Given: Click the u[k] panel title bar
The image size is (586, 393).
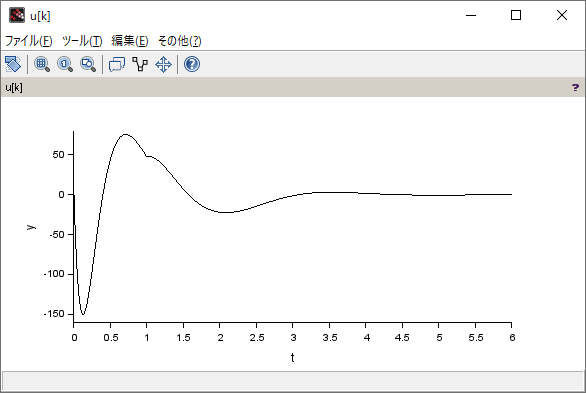Looking at the screenshot, I should (x=293, y=87).
